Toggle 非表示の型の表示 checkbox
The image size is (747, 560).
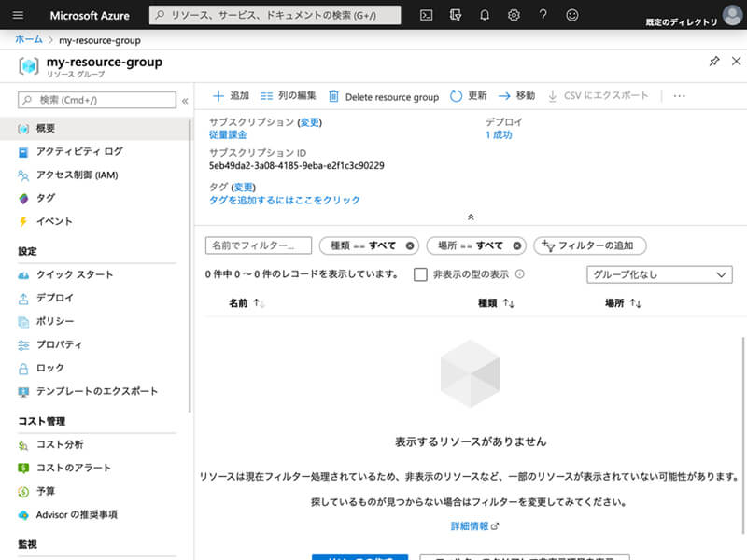tap(420, 274)
